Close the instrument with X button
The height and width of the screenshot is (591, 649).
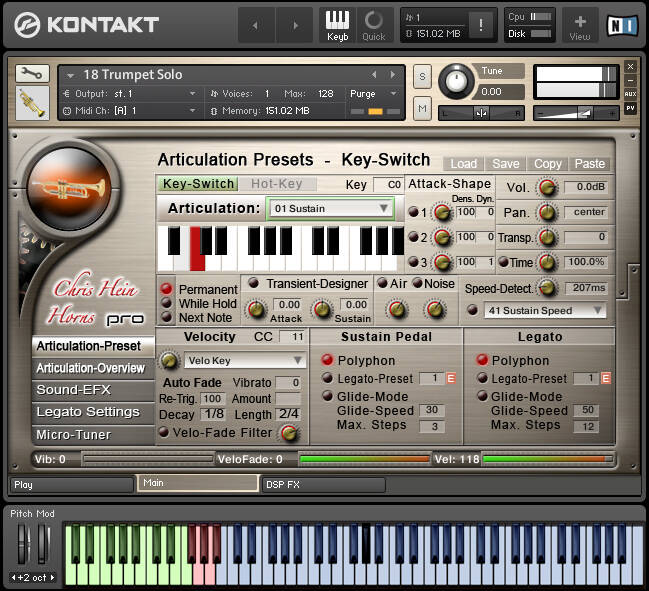630,66
